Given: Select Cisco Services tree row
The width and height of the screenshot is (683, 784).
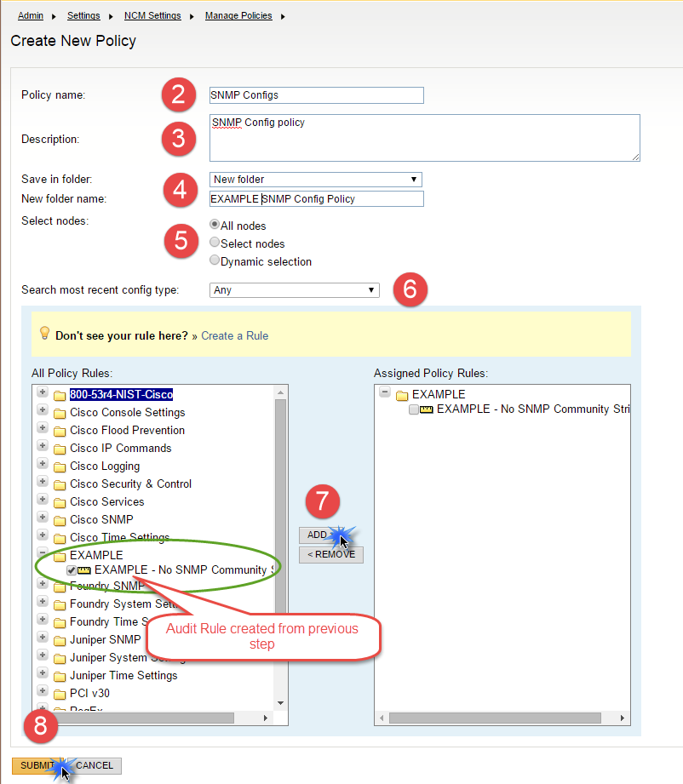Looking at the screenshot, I should [x=107, y=502].
